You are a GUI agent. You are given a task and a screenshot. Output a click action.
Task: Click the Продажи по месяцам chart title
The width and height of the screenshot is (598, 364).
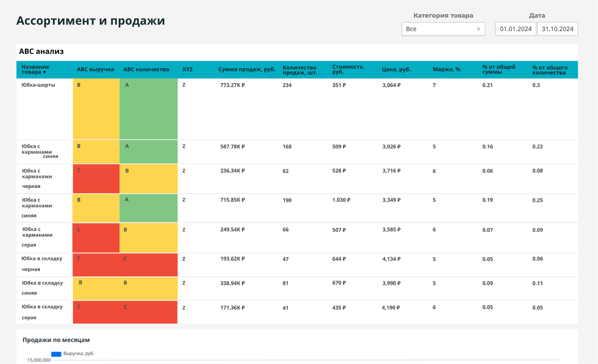pyautogui.click(x=56, y=340)
